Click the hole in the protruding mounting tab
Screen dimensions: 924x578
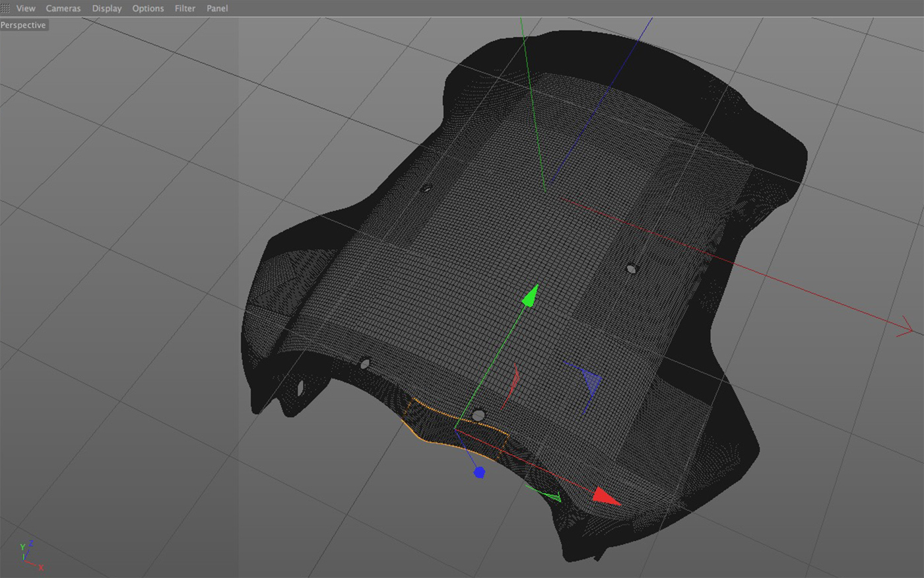click(x=300, y=387)
